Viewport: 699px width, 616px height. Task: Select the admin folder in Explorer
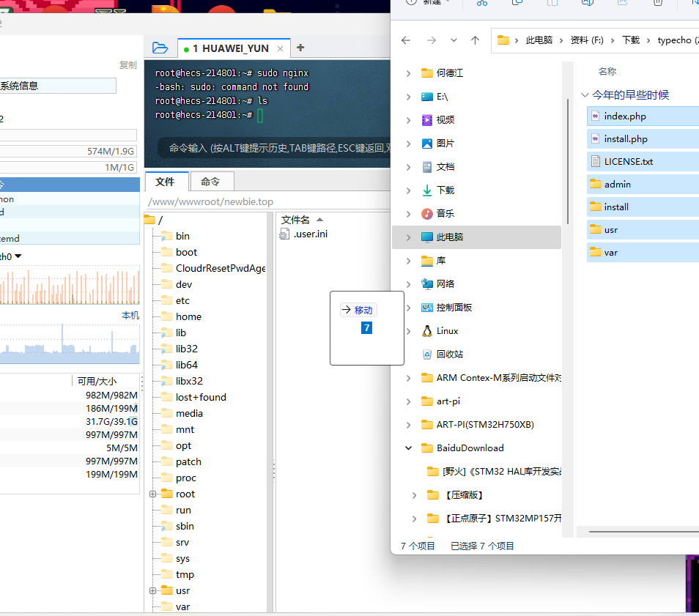(643, 185)
